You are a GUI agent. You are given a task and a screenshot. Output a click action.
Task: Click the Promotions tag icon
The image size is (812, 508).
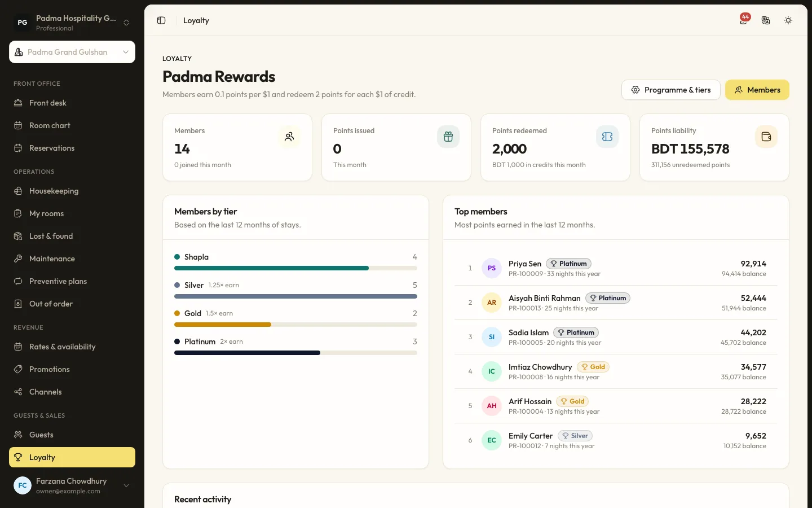click(x=18, y=369)
